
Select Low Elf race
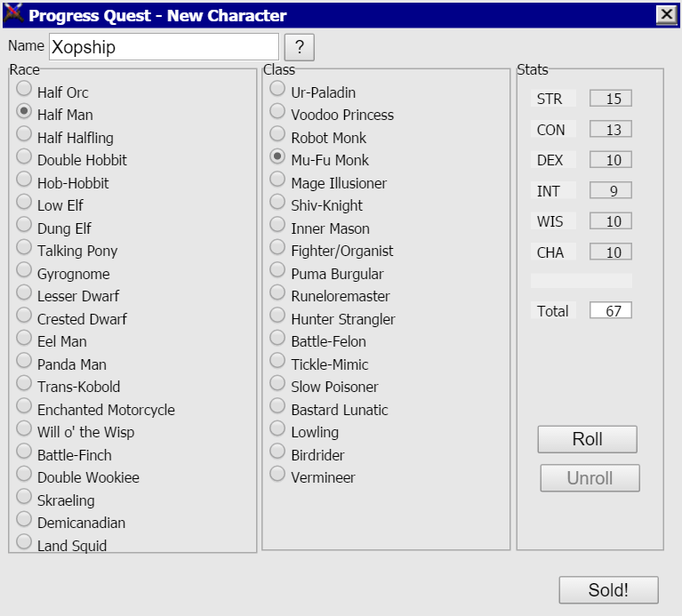coord(24,202)
